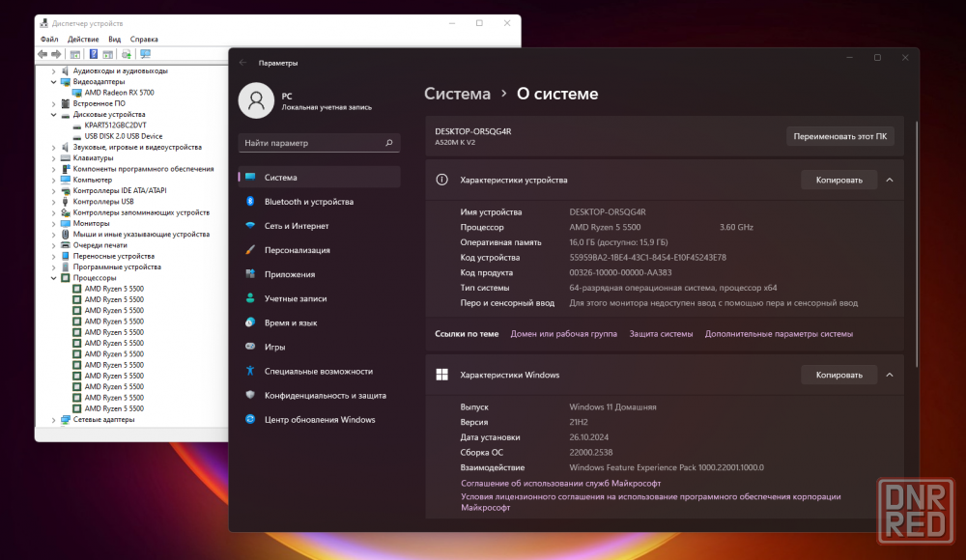Click the AMD Ryzen 5 5500 processor value
The image size is (966, 560).
[x=605, y=227]
